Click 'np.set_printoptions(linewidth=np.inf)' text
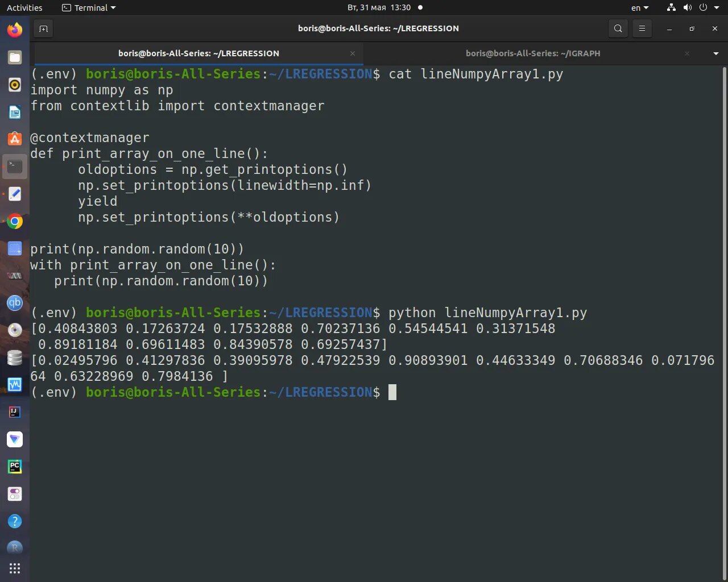Image resolution: width=728 pixels, height=582 pixels. [225, 185]
